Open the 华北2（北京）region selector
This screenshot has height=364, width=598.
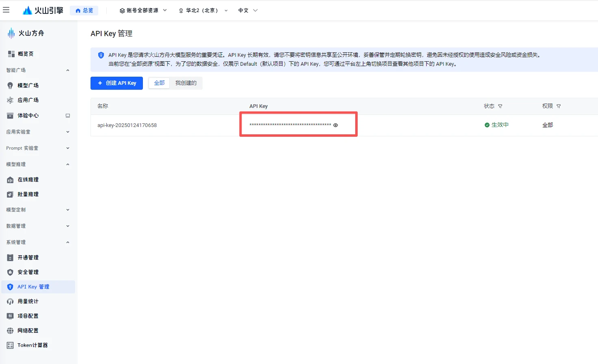(203, 10)
